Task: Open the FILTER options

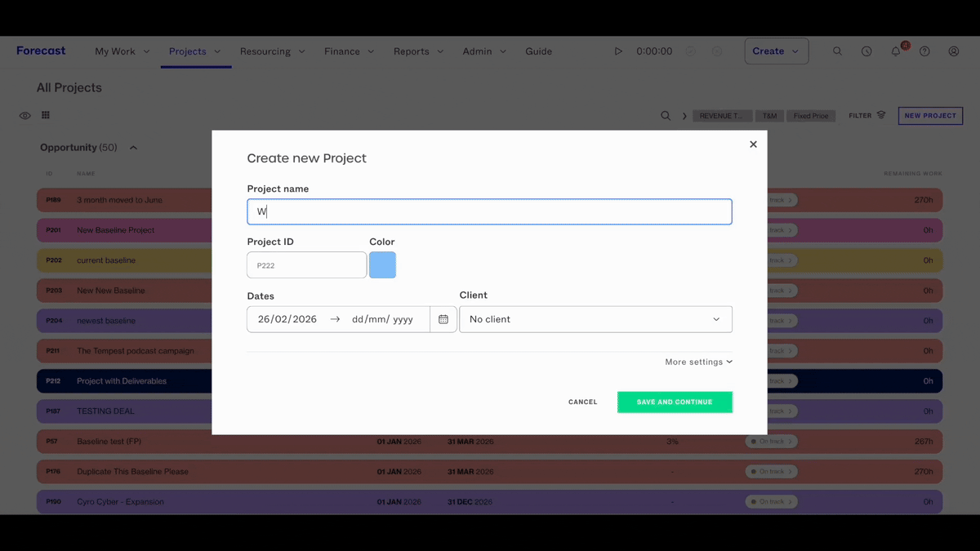Action: coord(867,116)
